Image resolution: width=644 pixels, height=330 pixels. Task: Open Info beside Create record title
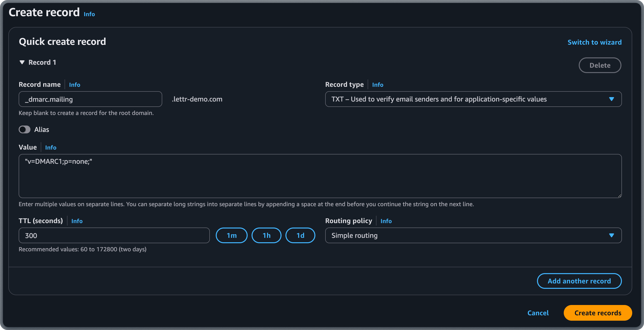89,14
